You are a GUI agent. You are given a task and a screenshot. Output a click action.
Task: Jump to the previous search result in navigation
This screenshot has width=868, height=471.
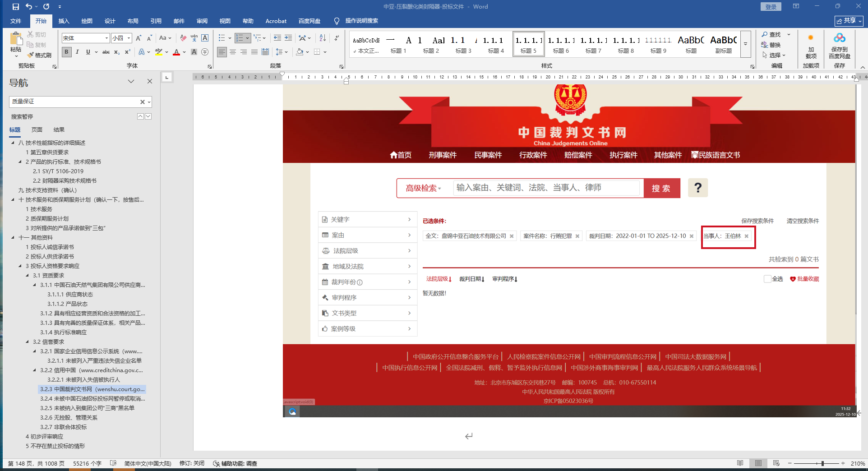click(140, 116)
